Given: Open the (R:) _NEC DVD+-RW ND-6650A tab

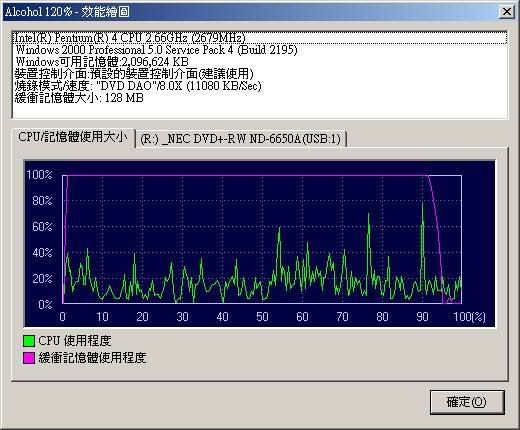Looking at the screenshot, I should pos(241,139).
